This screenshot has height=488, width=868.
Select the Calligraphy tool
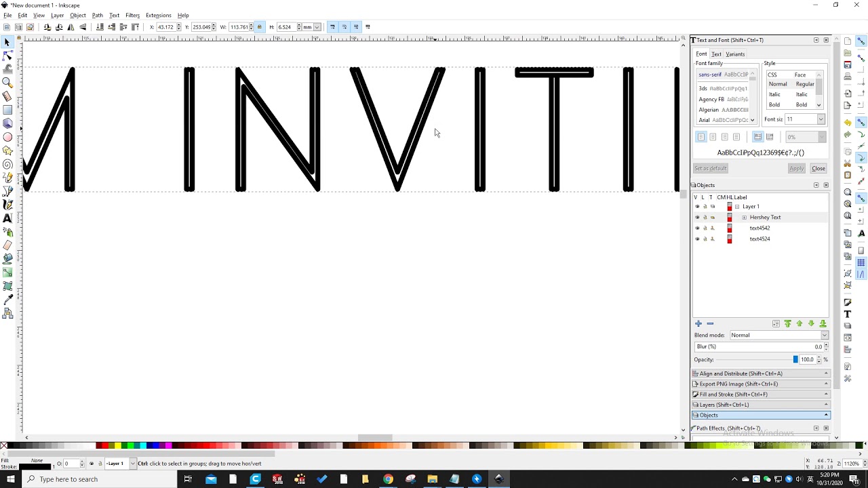pos(7,205)
